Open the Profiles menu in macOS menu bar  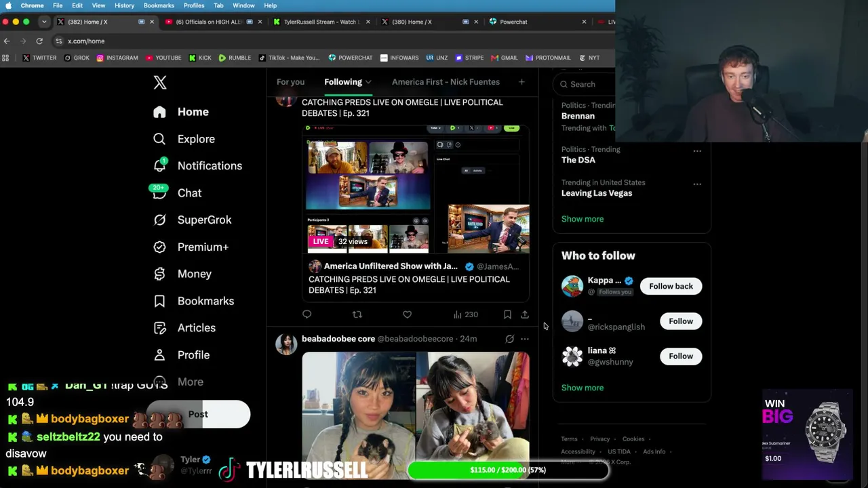194,5
